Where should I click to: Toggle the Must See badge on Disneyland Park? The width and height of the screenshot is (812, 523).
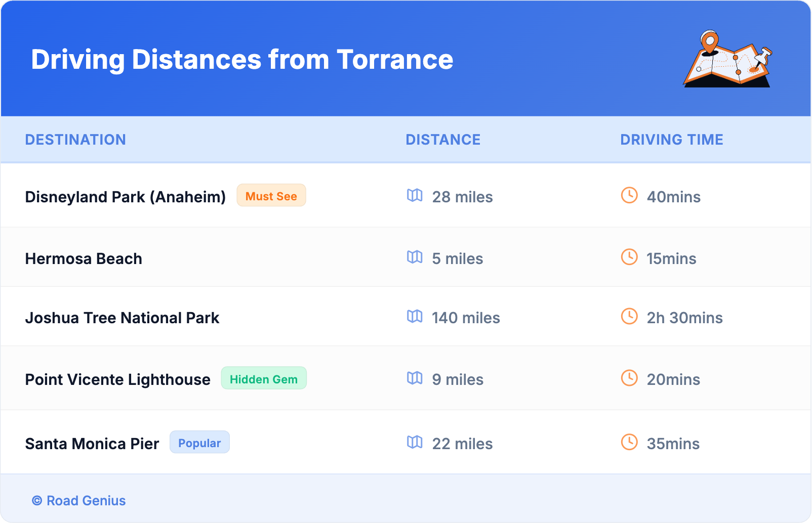point(271,195)
